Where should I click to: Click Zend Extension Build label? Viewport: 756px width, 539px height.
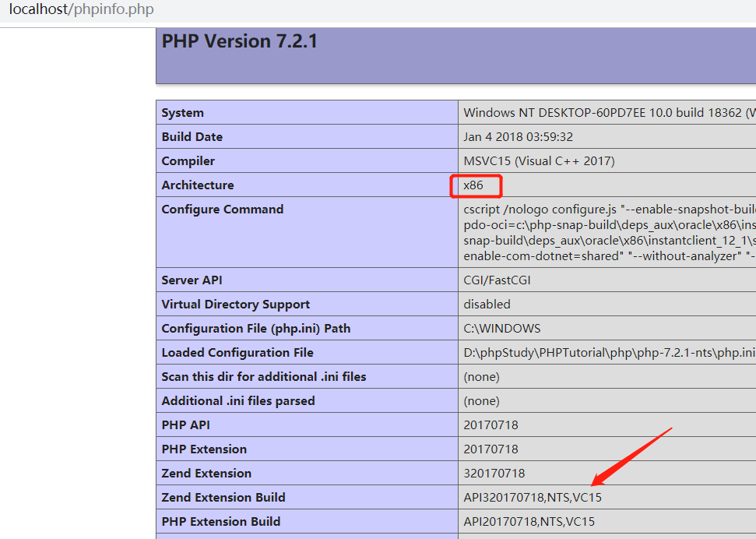point(223,498)
